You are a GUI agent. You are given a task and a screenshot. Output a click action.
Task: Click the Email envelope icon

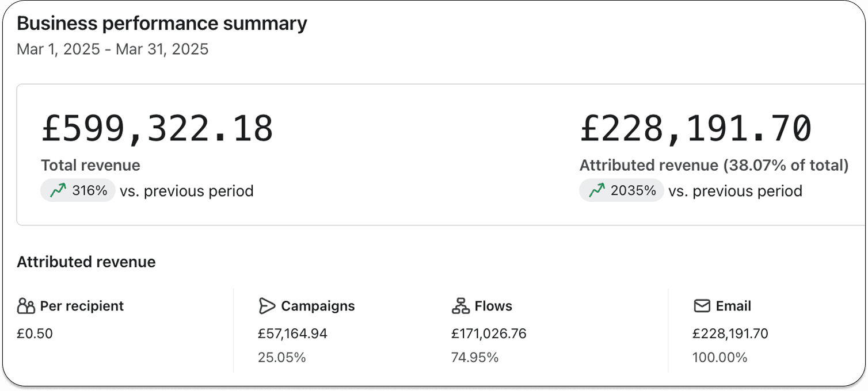pos(702,306)
